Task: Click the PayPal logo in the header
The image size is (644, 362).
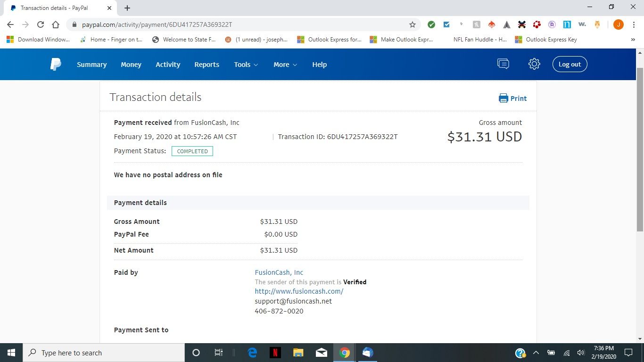Action: click(x=56, y=64)
